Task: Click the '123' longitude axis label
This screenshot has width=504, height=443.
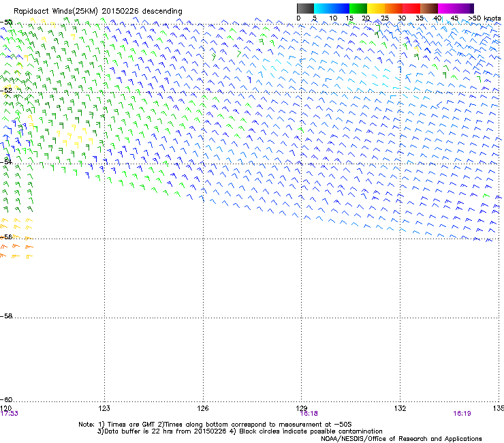Action: click(104, 408)
